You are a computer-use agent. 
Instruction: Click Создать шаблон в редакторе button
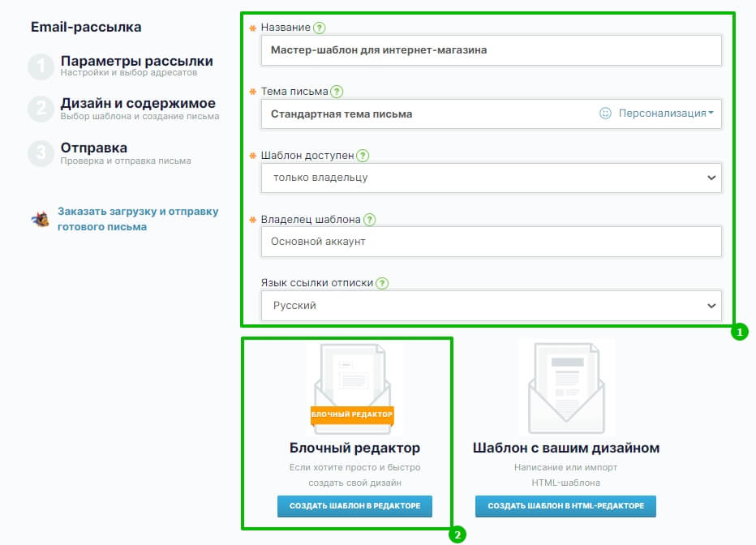point(354,506)
